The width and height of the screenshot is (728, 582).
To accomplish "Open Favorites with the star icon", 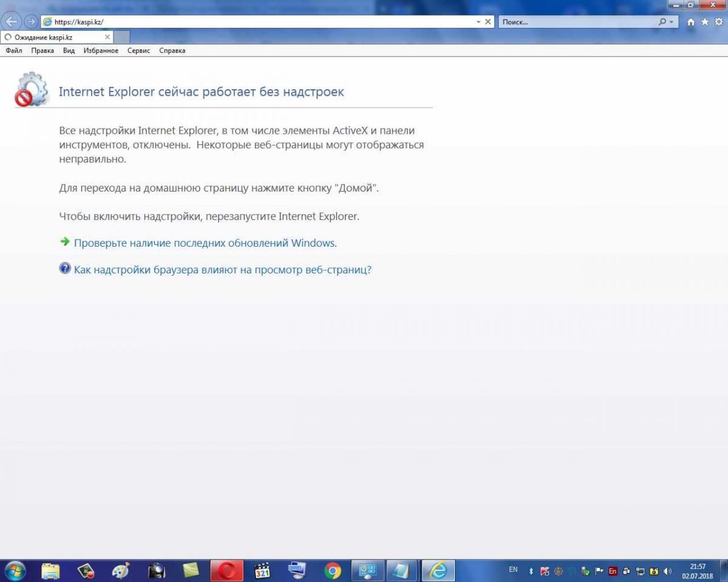I will coord(704,22).
